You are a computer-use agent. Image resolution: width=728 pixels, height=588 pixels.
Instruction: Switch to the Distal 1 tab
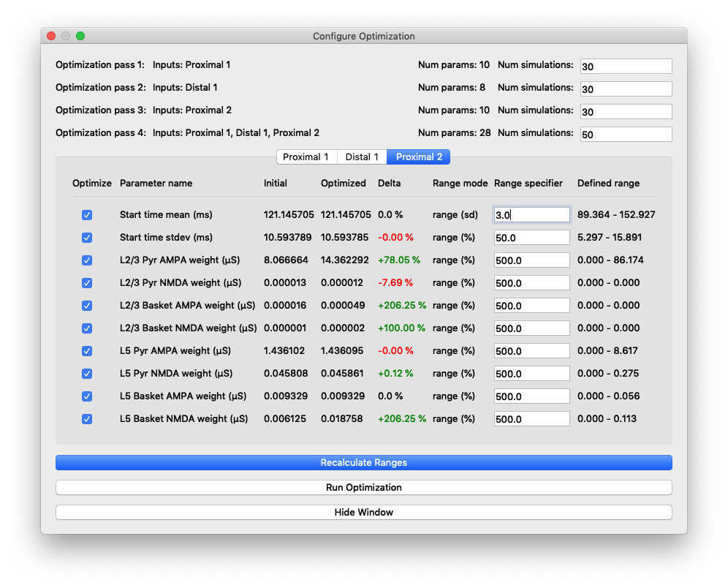click(x=362, y=157)
